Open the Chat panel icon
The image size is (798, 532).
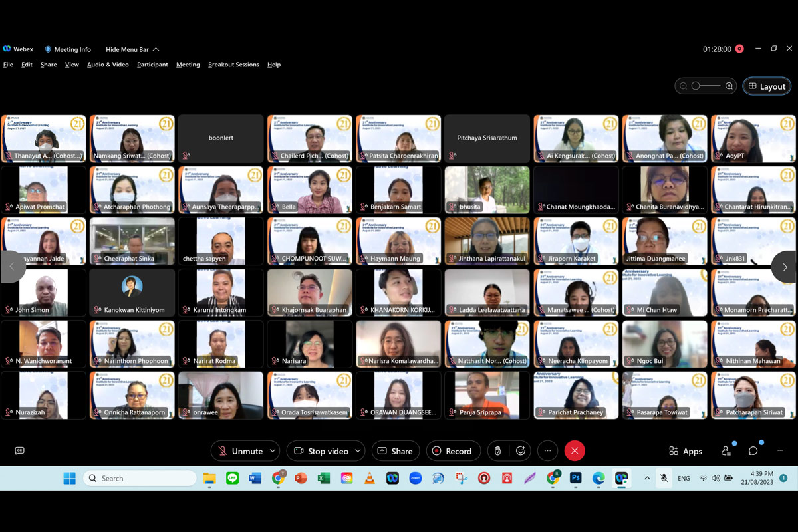pyautogui.click(x=753, y=451)
